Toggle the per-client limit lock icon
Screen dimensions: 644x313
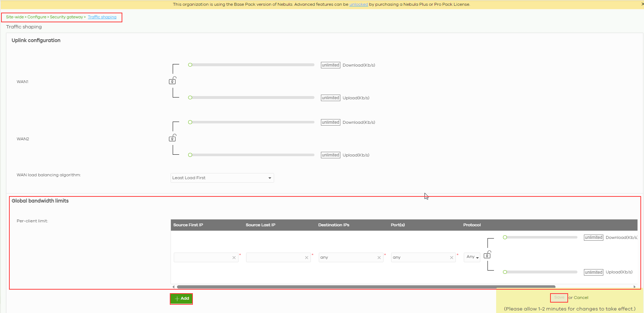487,255
